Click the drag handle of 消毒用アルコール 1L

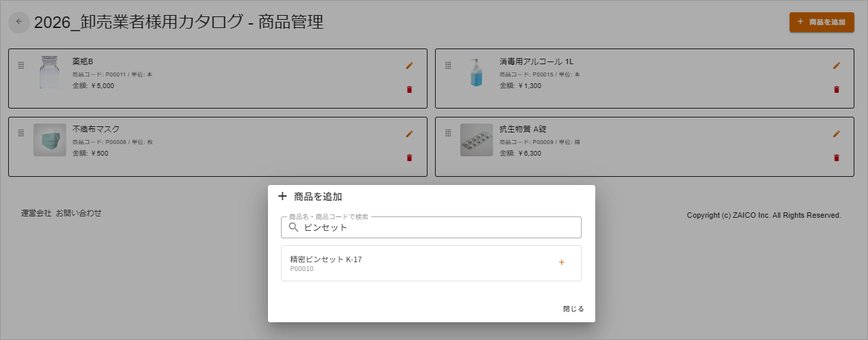[448, 65]
